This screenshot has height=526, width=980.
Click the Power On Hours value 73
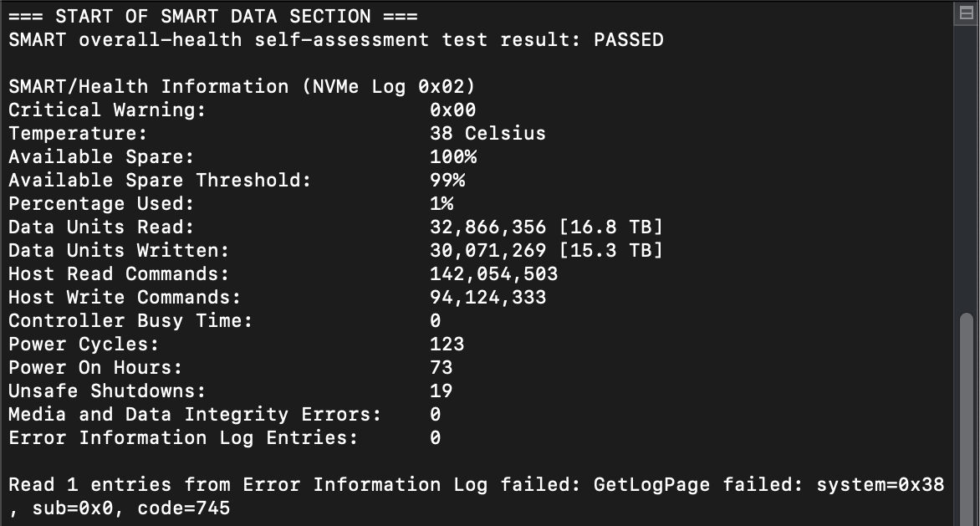pyautogui.click(x=441, y=367)
